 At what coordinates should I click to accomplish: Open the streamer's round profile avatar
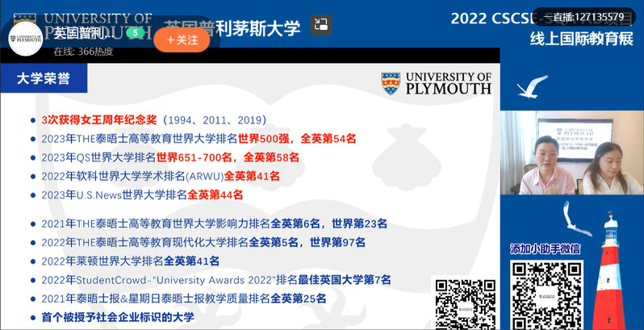[26, 38]
